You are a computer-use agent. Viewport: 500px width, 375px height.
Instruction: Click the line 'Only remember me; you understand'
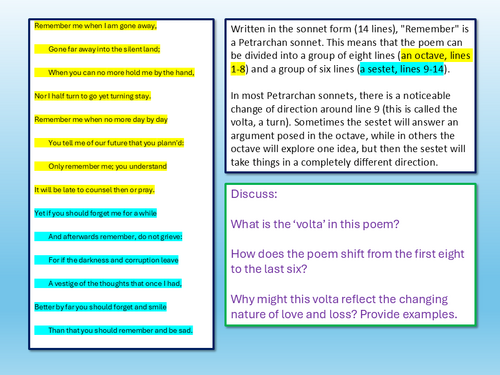(107, 166)
